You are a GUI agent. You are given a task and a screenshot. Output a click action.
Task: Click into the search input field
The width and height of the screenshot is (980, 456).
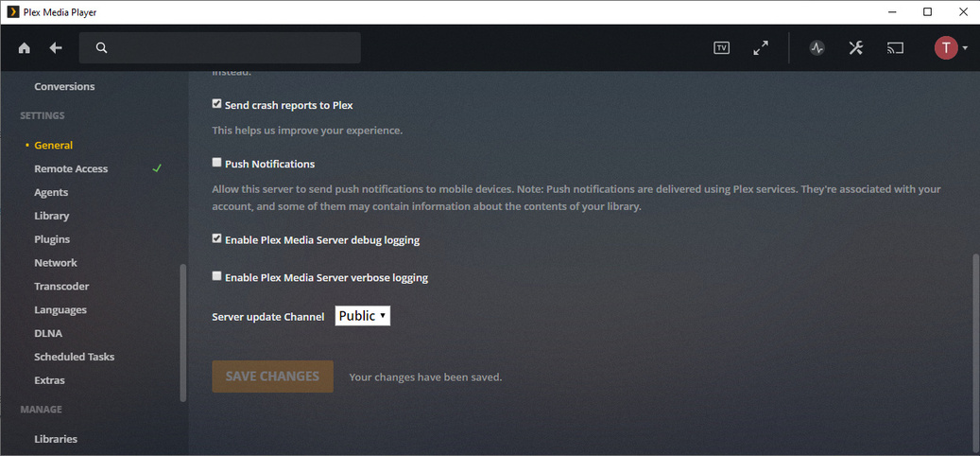(220, 48)
